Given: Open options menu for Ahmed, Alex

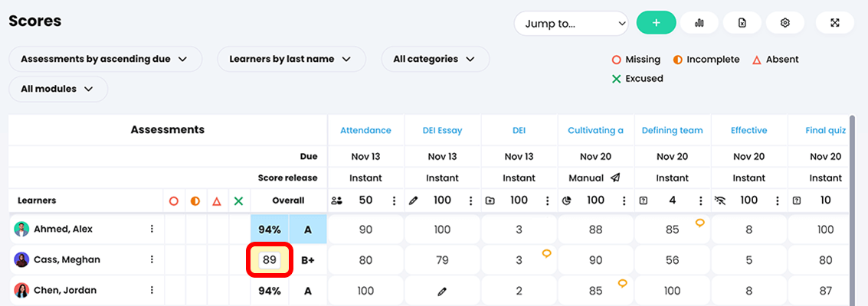Looking at the screenshot, I should pos(152,229).
